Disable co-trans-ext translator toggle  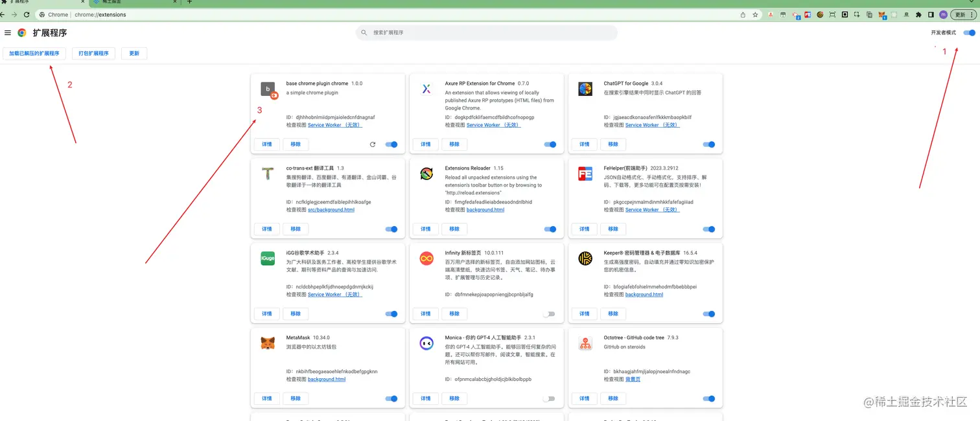click(391, 229)
